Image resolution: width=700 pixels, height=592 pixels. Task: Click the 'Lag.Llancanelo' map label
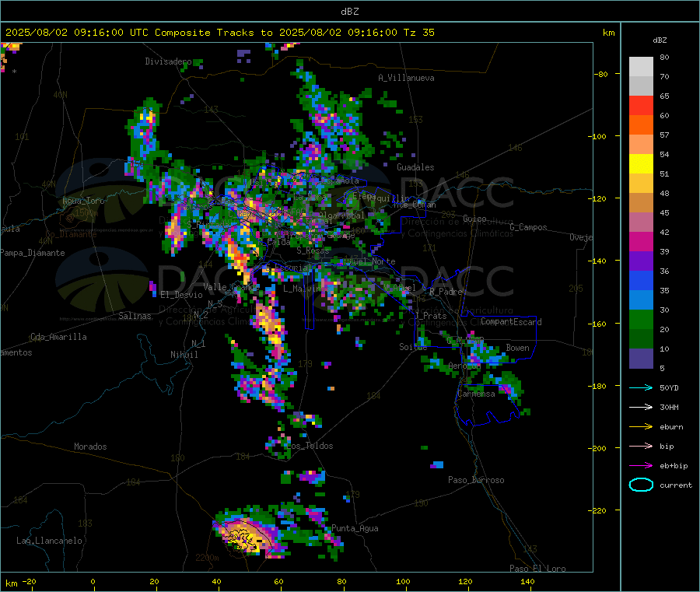pos(49,541)
